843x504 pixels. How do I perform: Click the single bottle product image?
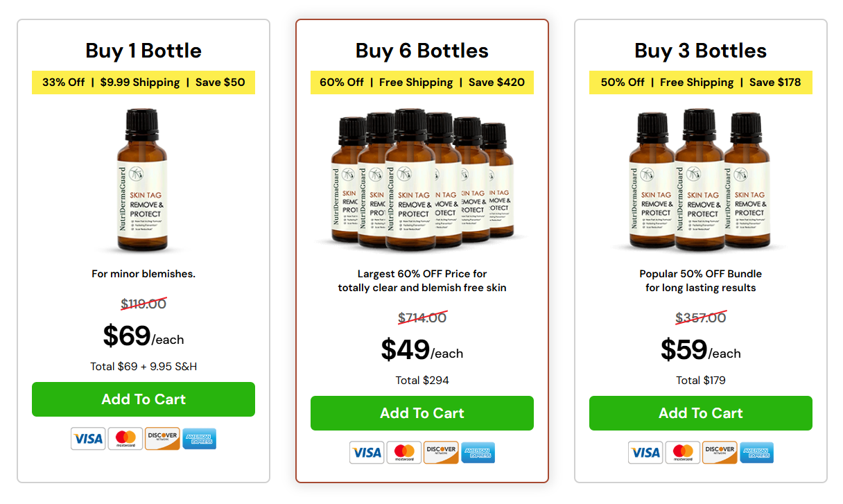click(x=143, y=180)
